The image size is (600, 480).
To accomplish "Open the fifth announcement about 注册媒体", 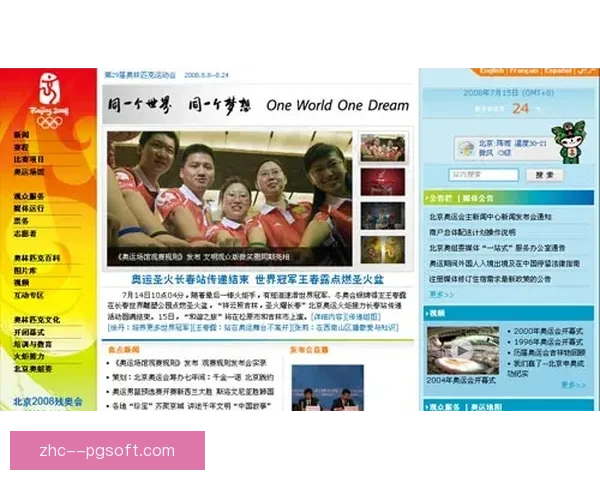I will tap(490, 279).
